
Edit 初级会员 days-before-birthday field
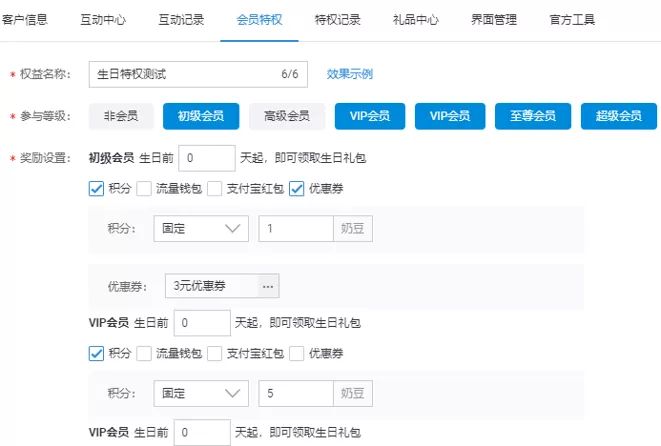pyautogui.click(x=207, y=158)
